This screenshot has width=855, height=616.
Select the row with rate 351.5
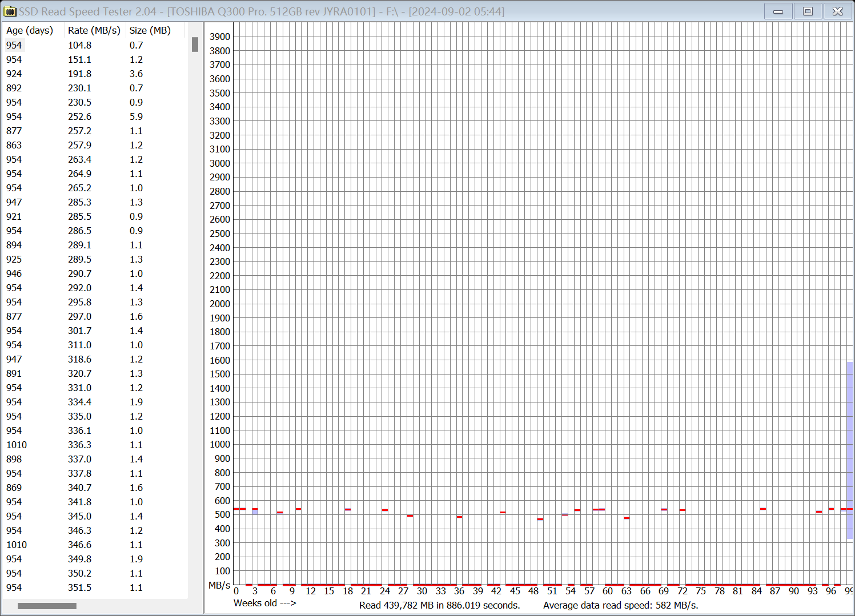tap(95, 587)
